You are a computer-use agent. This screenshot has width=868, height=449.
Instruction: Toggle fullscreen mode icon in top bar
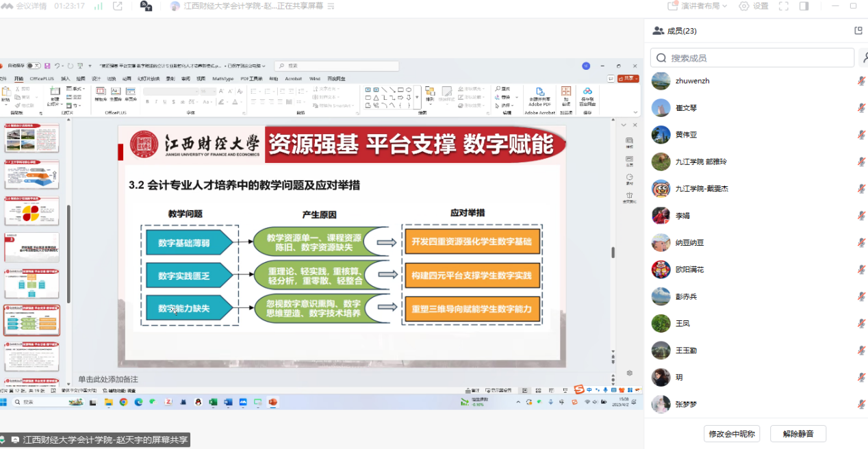click(784, 6)
